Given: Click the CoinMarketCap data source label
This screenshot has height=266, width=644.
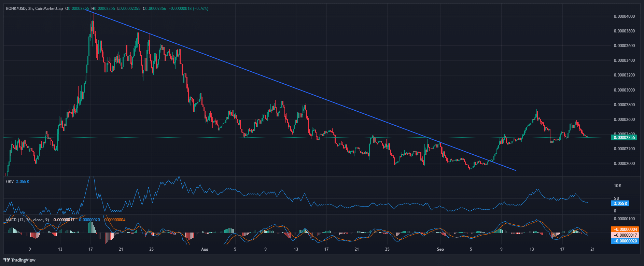Looking at the screenshot, I should (x=49, y=9).
